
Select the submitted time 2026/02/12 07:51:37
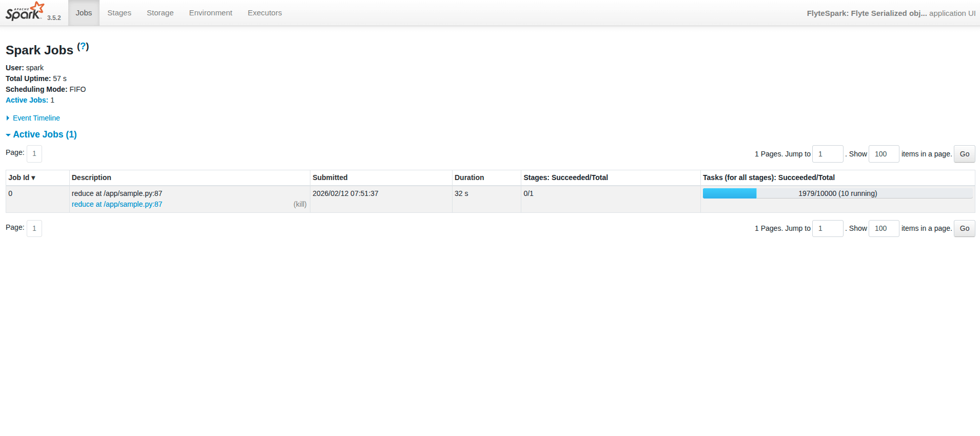345,193
